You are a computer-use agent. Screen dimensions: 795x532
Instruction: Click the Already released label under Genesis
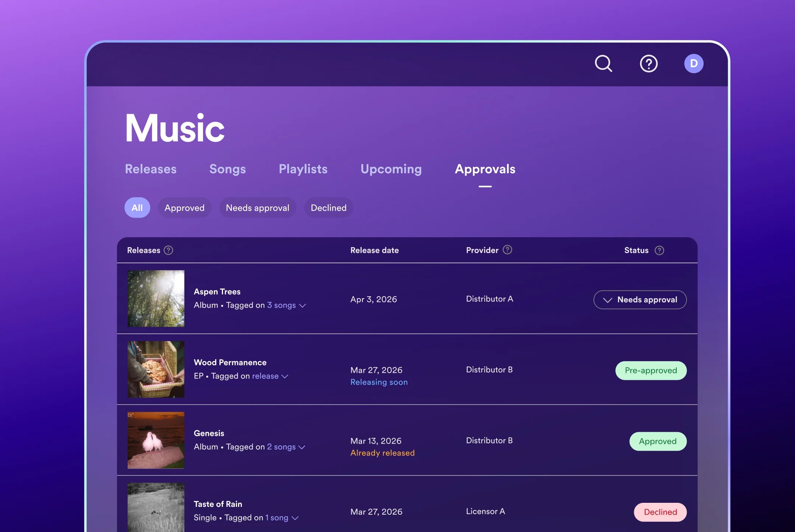(382, 453)
